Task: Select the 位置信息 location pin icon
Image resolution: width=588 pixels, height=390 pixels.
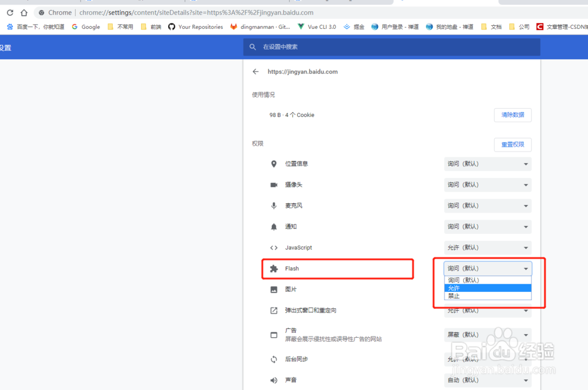Action: click(x=273, y=163)
